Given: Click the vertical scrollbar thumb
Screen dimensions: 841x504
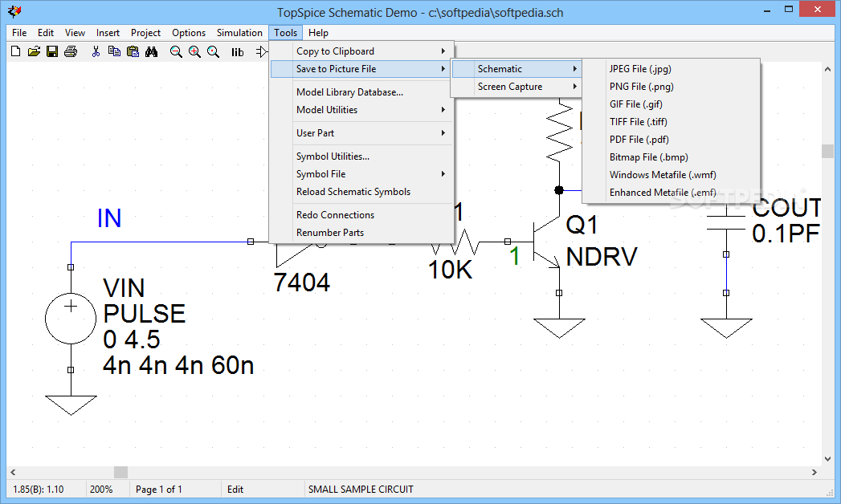Looking at the screenshot, I should pos(827,151).
